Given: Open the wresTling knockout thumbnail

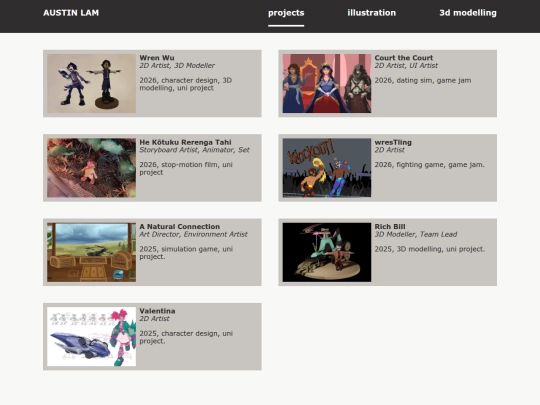Looking at the screenshot, I should point(327,168).
